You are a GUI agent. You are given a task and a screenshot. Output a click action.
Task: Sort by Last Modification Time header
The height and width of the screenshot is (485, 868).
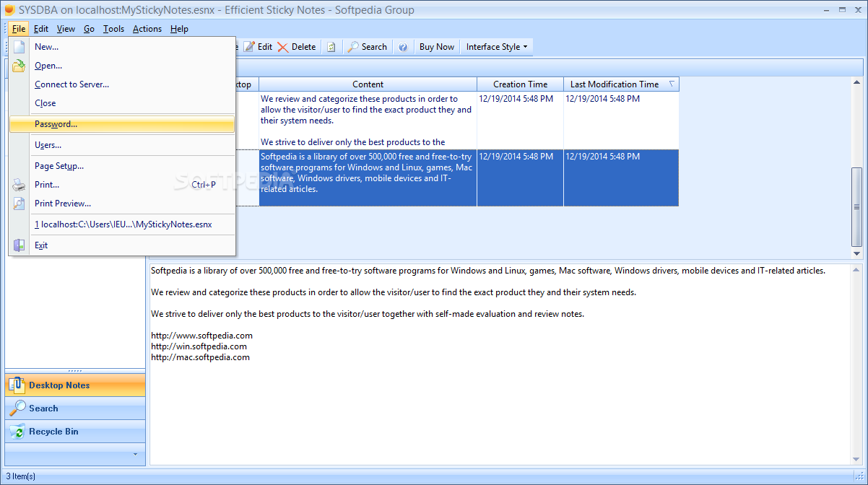click(621, 84)
